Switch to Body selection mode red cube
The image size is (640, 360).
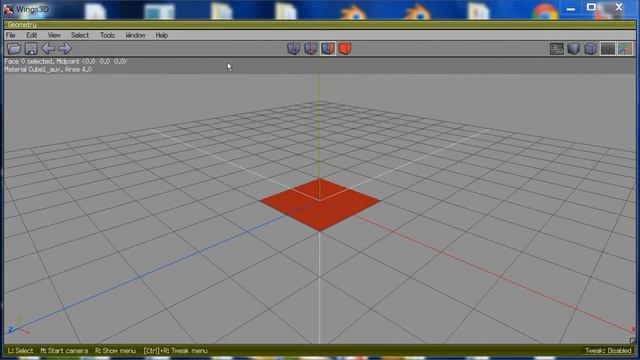click(345, 49)
